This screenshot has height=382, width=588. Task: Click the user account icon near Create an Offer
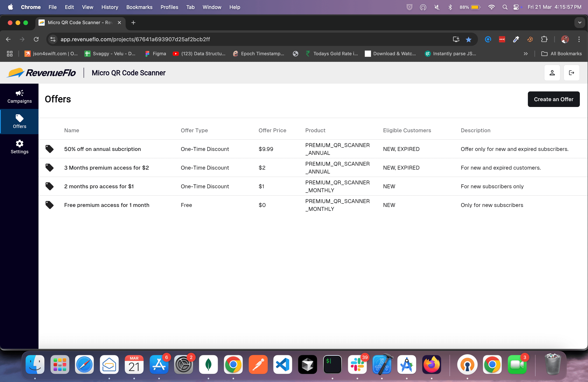[552, 73]
